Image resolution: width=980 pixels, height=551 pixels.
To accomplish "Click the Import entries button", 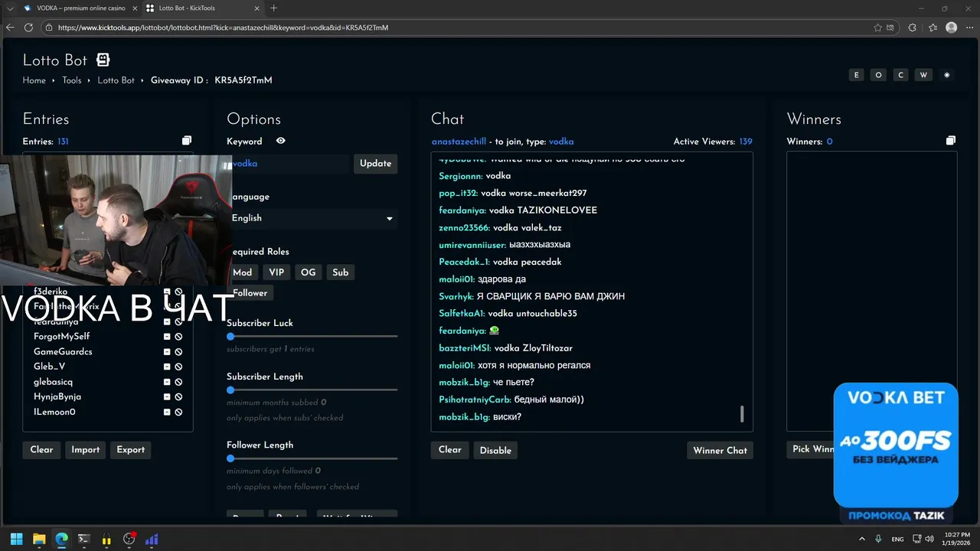I will click(x=85, y=450).
